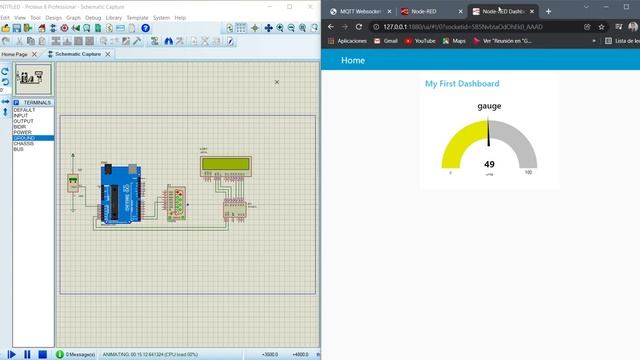This screenshot has width=640, height=360.
Task: Open the Library menu in Proteus
Action: pyautogui.click(x=114, y=18)
